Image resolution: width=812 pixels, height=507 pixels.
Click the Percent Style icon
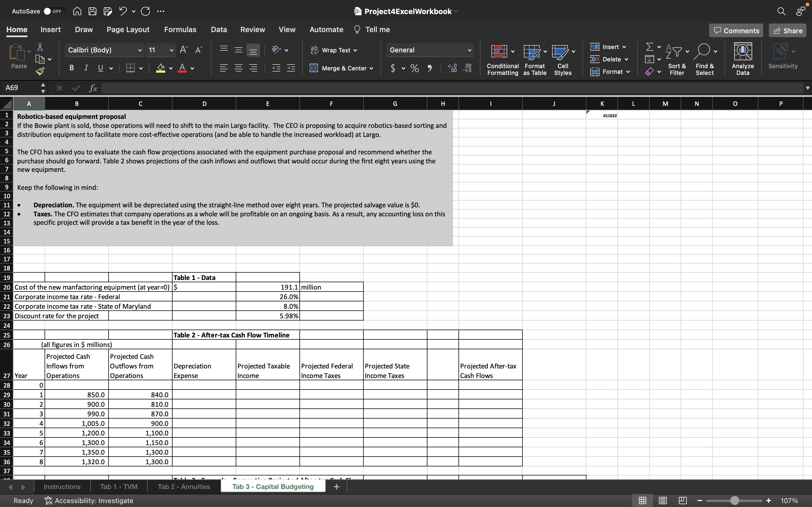coord(415,68)
